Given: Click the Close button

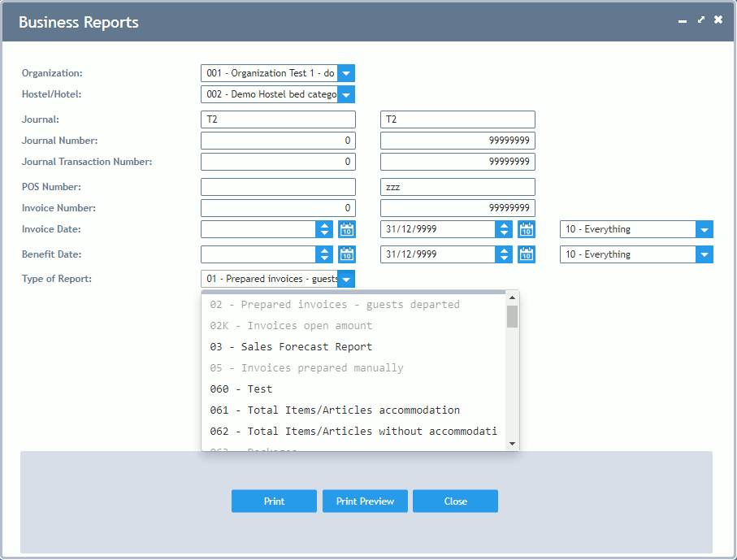Looking at the screenshot, I should (x=456, y=501).
